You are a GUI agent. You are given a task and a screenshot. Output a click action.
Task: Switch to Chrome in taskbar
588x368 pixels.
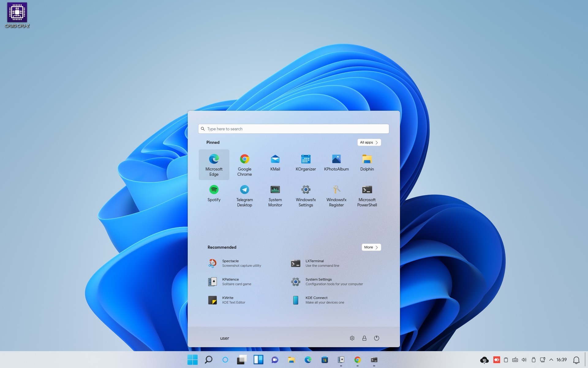(357, 360)
